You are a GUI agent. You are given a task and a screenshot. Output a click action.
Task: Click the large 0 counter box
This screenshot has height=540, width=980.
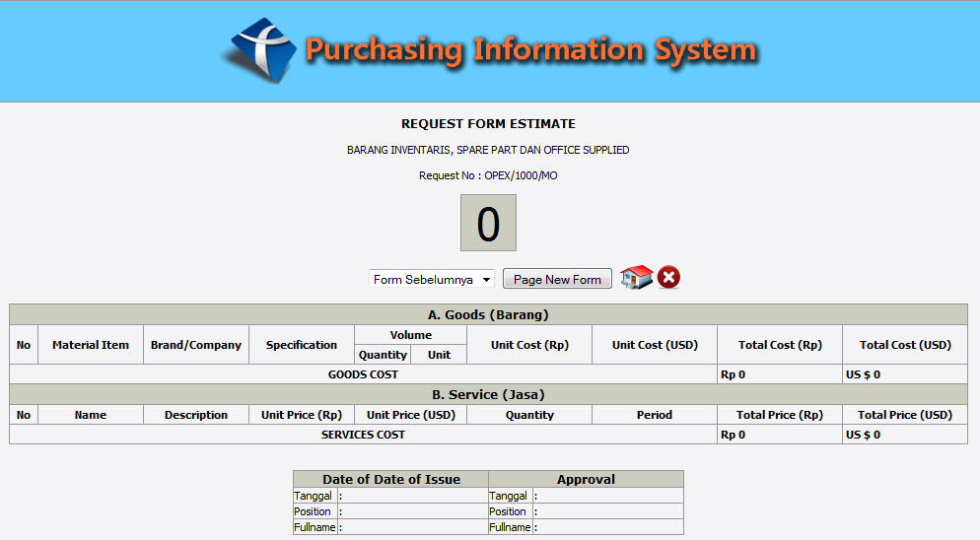click(488, 223)
